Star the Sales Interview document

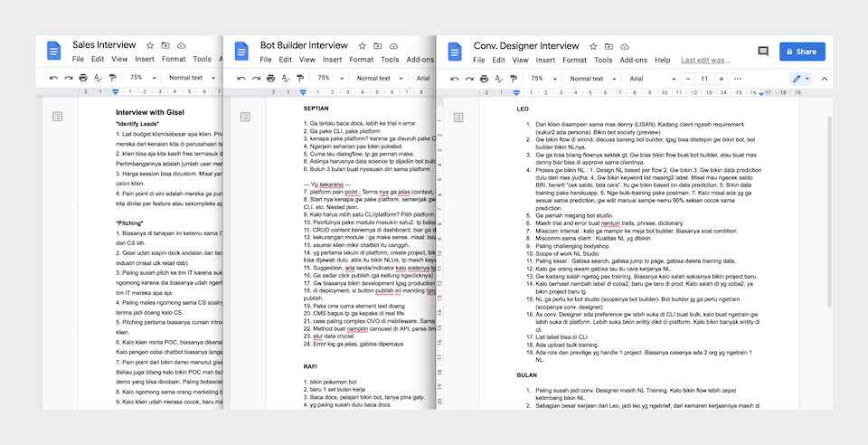(150, 45)
